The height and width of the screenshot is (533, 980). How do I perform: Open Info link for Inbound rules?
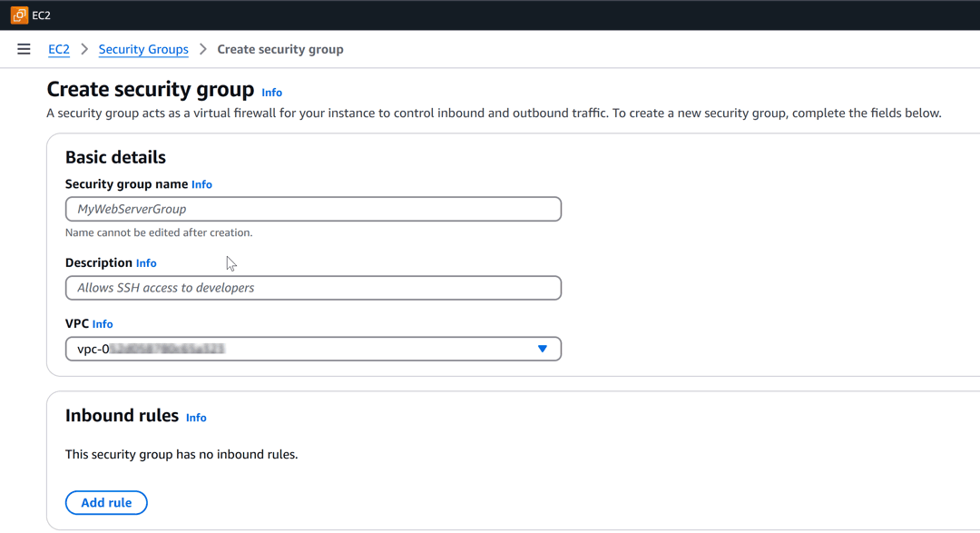196,418
